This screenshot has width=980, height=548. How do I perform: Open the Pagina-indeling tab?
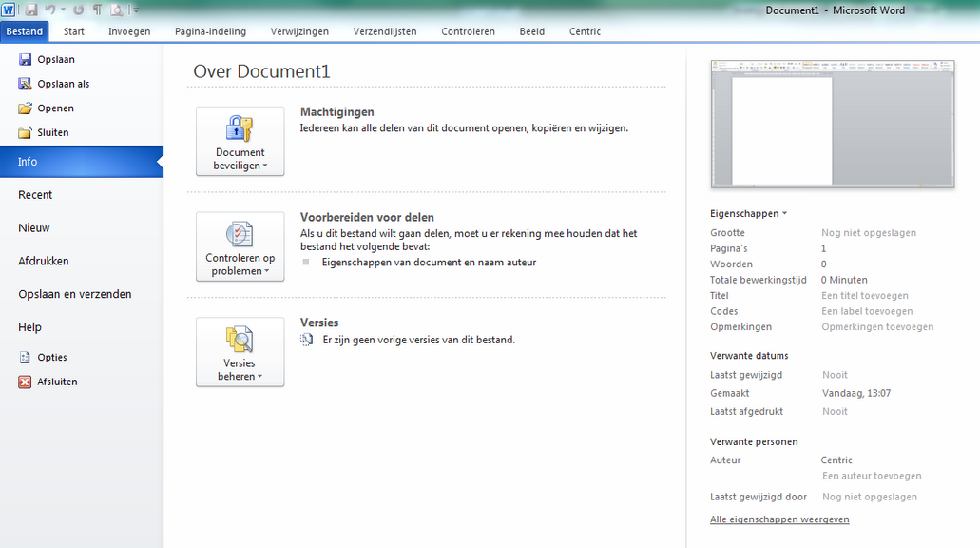pos(211,31)
